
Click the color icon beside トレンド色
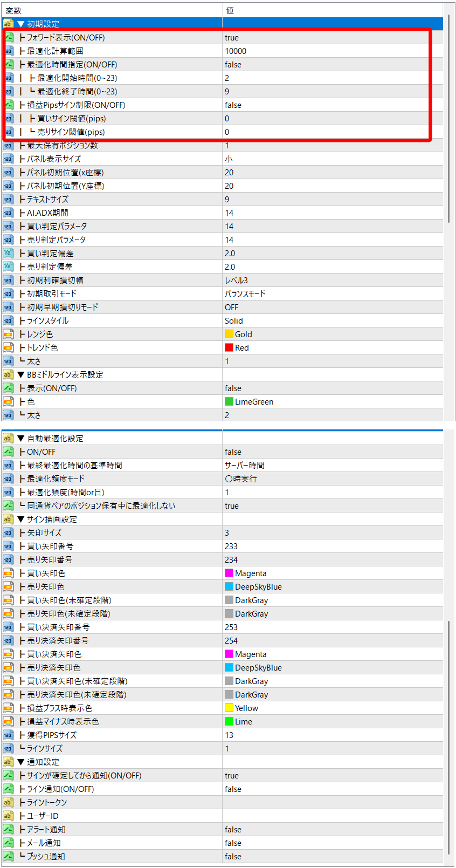tap(8, 347)
